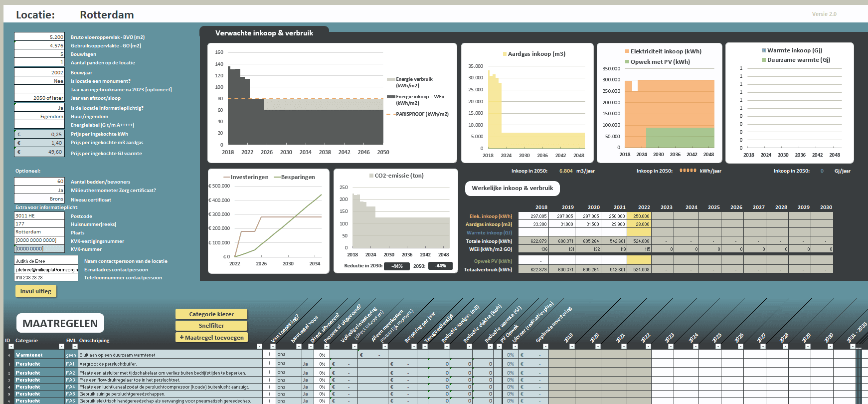Click the 'Opwek met PV' green legend swatch
868x404 pixels.
[627, 62]
